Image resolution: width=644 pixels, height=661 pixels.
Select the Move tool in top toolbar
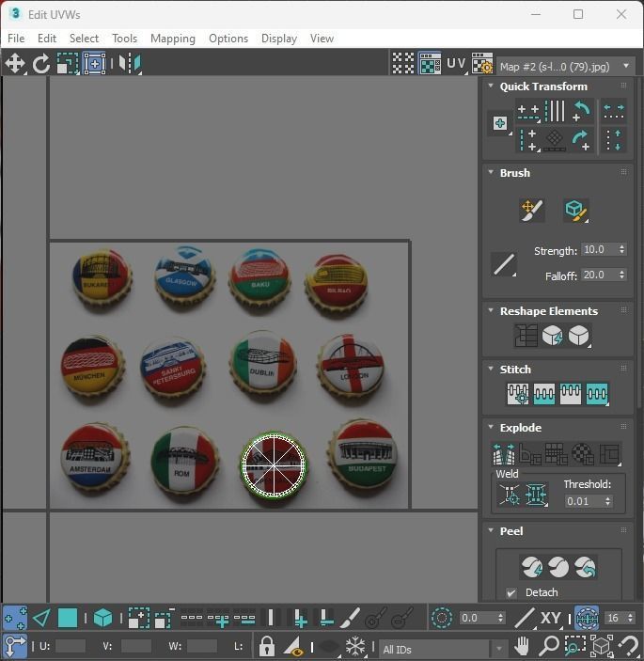(15, 64)
